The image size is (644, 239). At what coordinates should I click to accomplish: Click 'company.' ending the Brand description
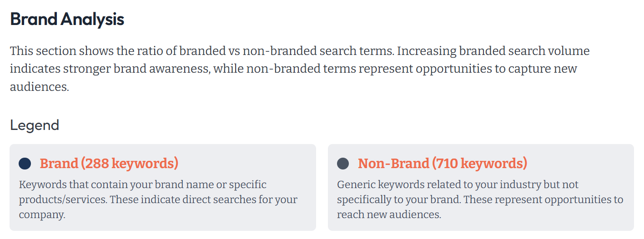coord(42,214)
